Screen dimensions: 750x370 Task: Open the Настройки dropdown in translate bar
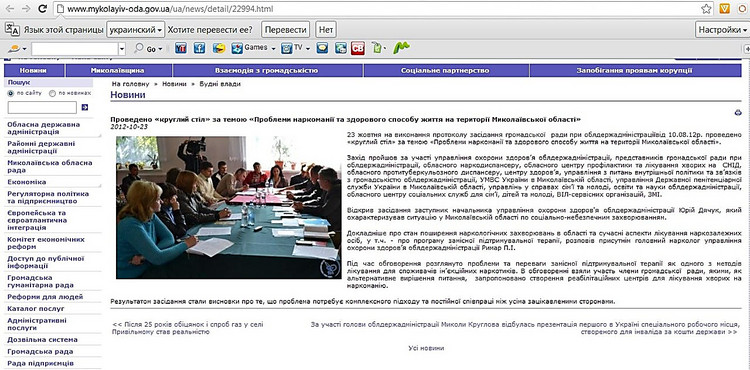pyautogui.click(x=722, y=30)
